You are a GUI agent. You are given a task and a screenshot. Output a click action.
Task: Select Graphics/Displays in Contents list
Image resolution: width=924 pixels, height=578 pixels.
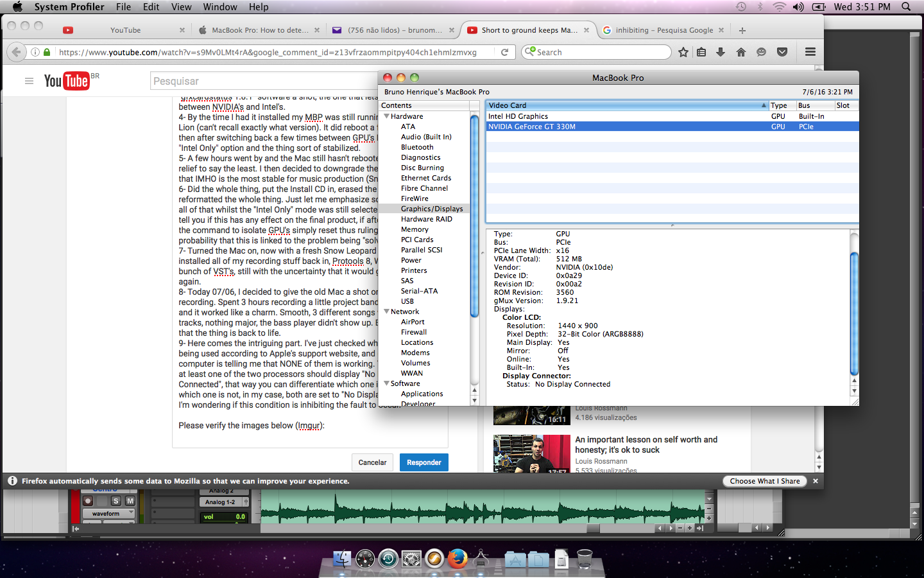424,209
